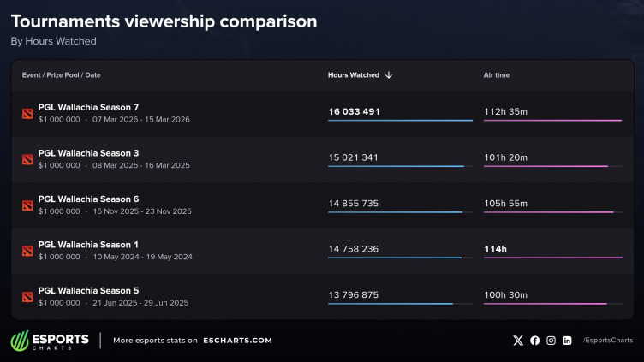Open PGL Wallachia Season 3 event

88,153
